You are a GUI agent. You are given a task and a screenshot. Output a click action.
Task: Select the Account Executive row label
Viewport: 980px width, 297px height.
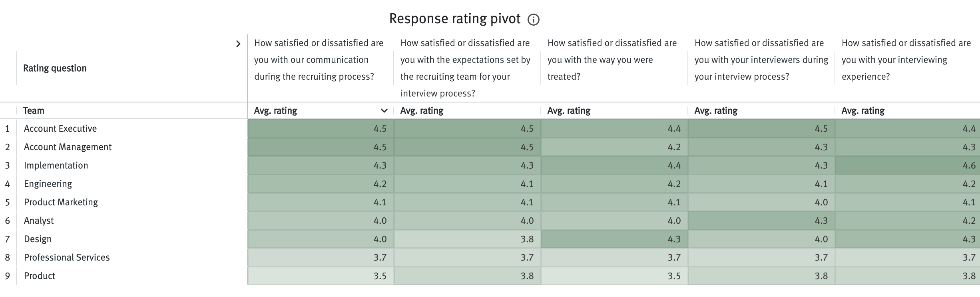(60, 128)
